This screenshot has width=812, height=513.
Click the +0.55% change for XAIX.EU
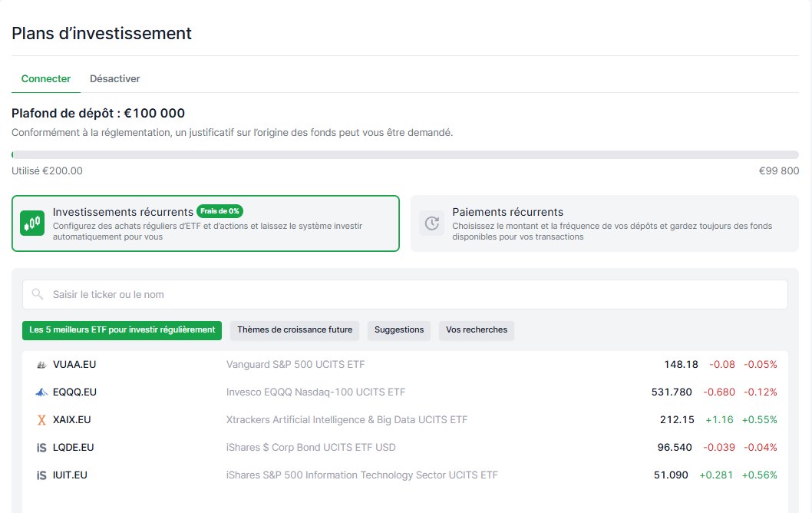tap(760, 420)
